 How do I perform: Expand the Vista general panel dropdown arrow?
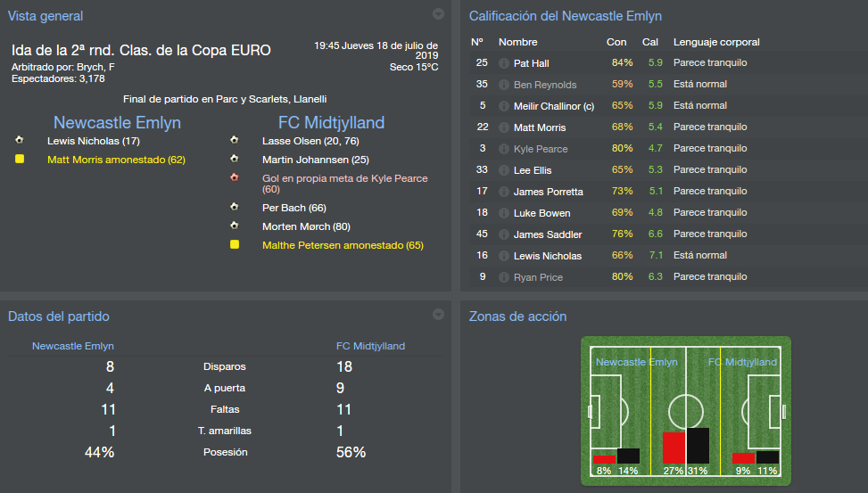pyautogui.click(x=438, y=14)
